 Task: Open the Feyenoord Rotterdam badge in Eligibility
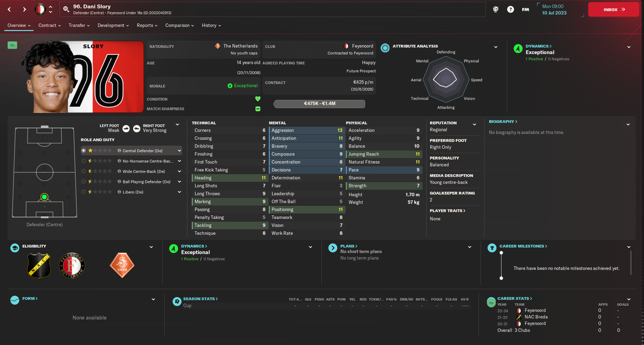pos(72,266)
